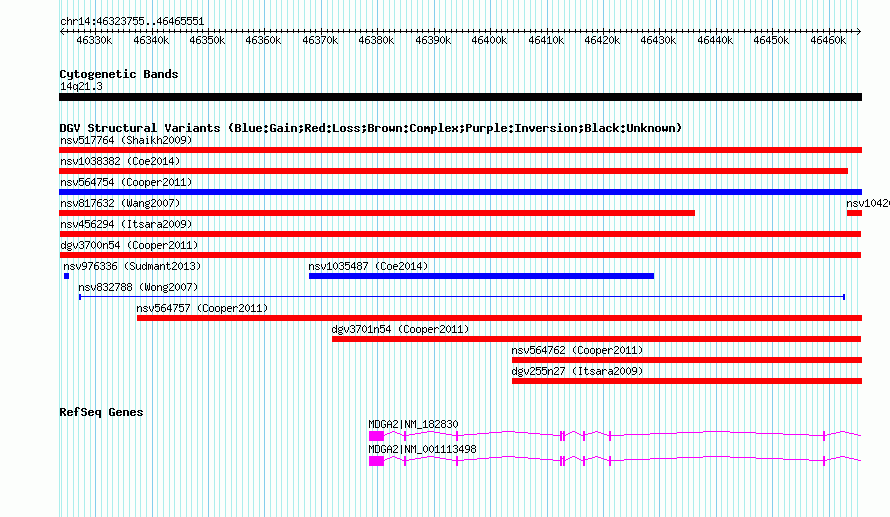Click the 46390k scale tick label

[x=433, y=40]
